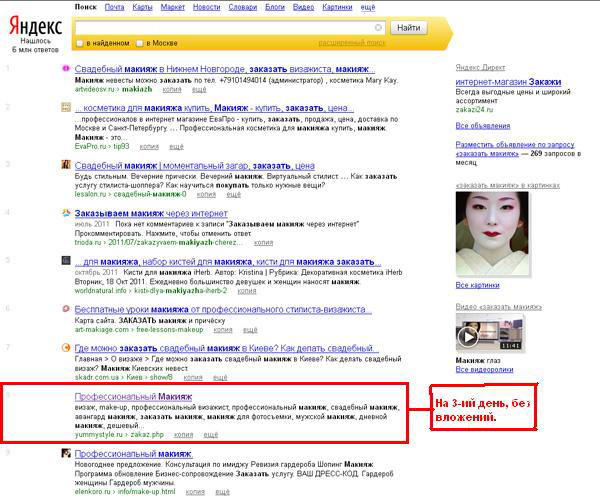
Task: Select the Поиск tab
Action: coord(86,7)
